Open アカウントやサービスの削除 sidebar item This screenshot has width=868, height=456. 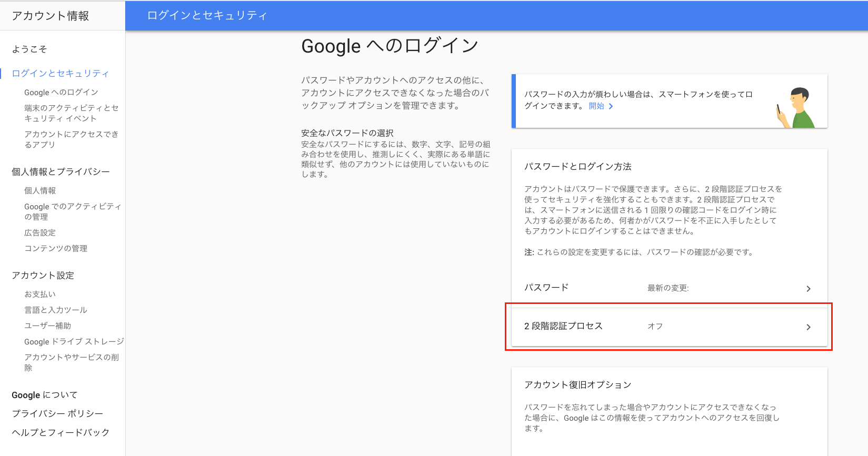[x=72, y=362]
